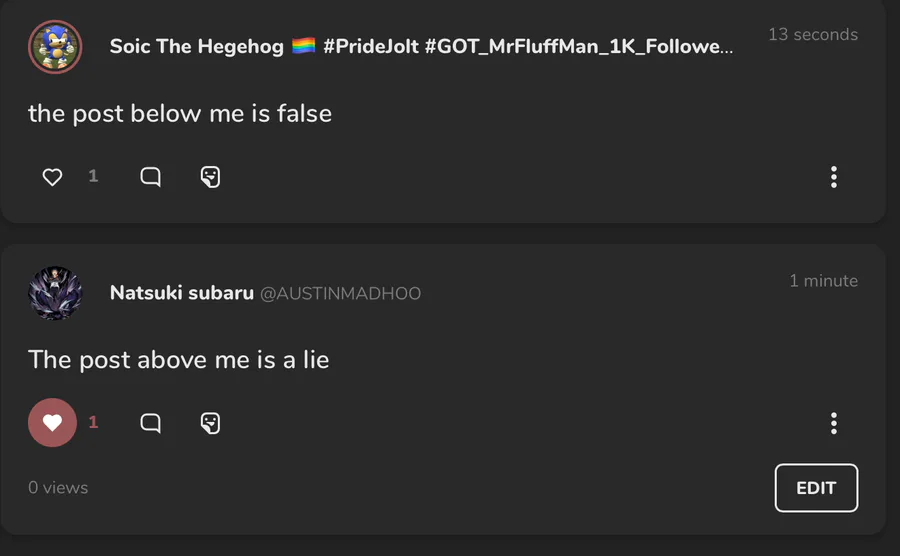
Task: Add sticker reaction to Soic The Hegehog's post
Action: coord(210,177)
